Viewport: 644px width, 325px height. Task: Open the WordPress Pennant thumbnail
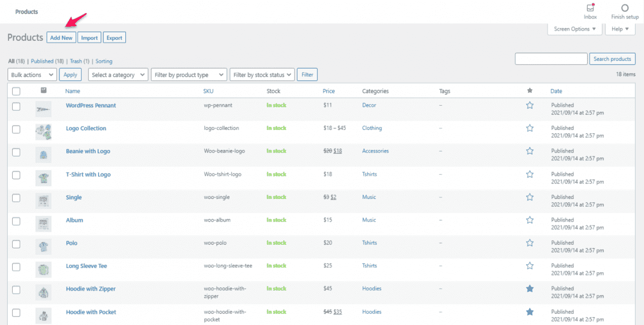tap(43, 109)
